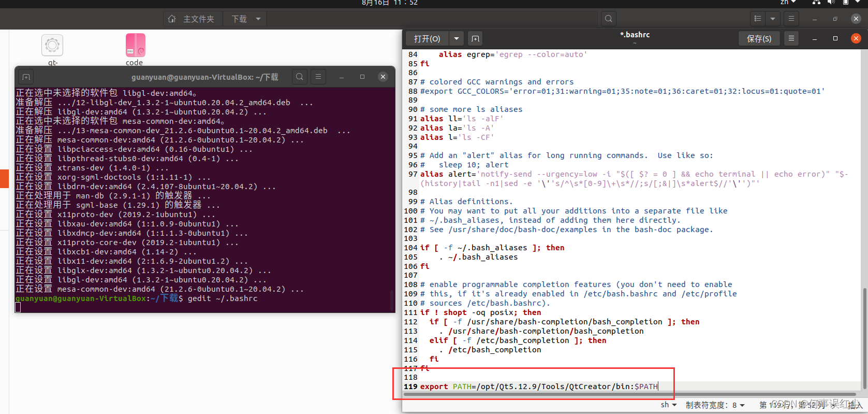Close the file manager window
The width and height of the screenshot is (868, 414).
856,19
